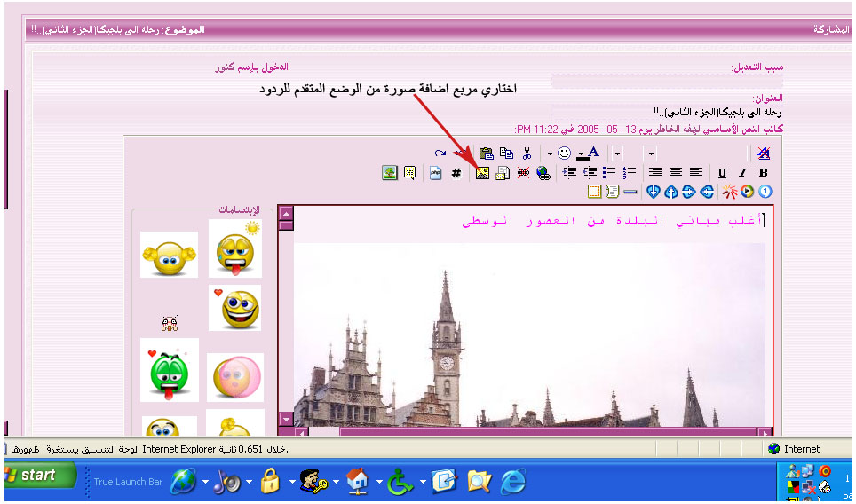Expand the font size dropdown
This screenshot has height=504, width=856.
tap(617, 154)
